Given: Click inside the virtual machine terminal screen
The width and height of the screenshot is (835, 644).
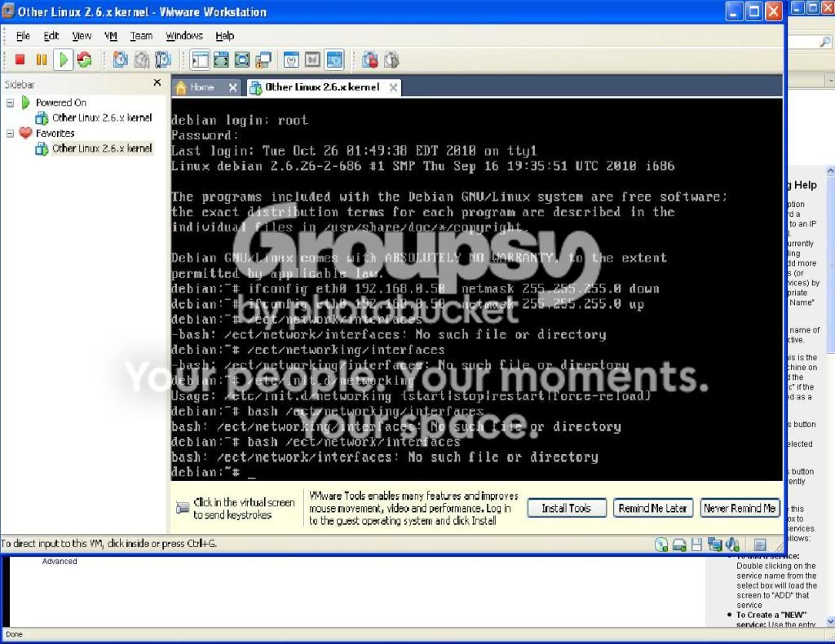Looking at the screenshot, I should pos(476,290).
